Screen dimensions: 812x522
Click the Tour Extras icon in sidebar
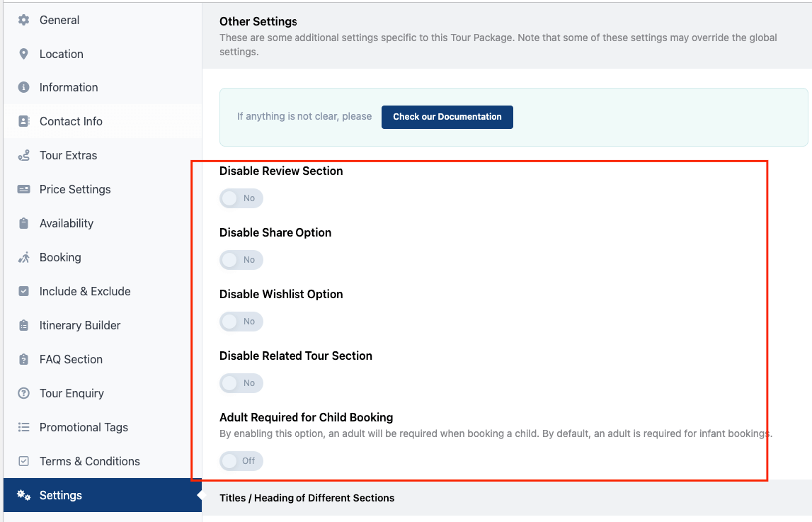tap(23, 155)
